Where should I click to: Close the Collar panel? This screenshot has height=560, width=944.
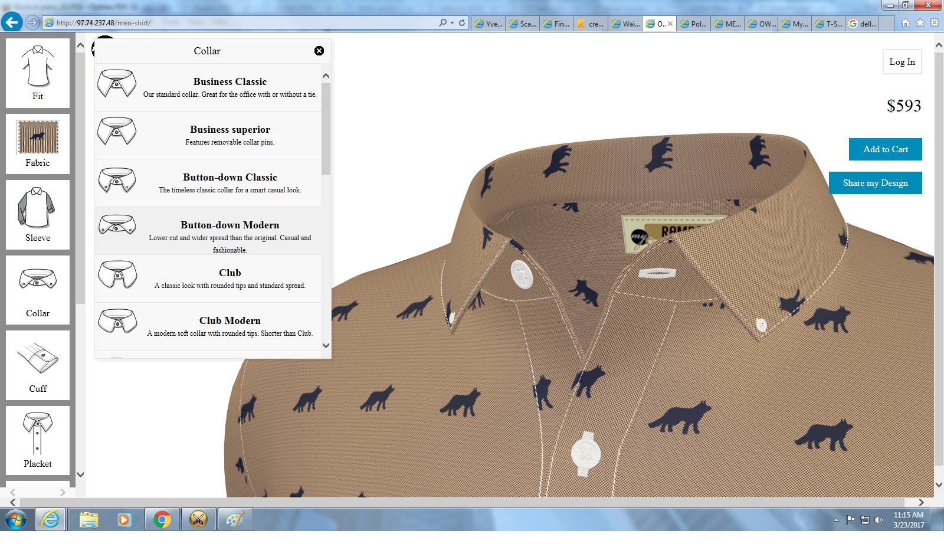(x=319, y=51)
